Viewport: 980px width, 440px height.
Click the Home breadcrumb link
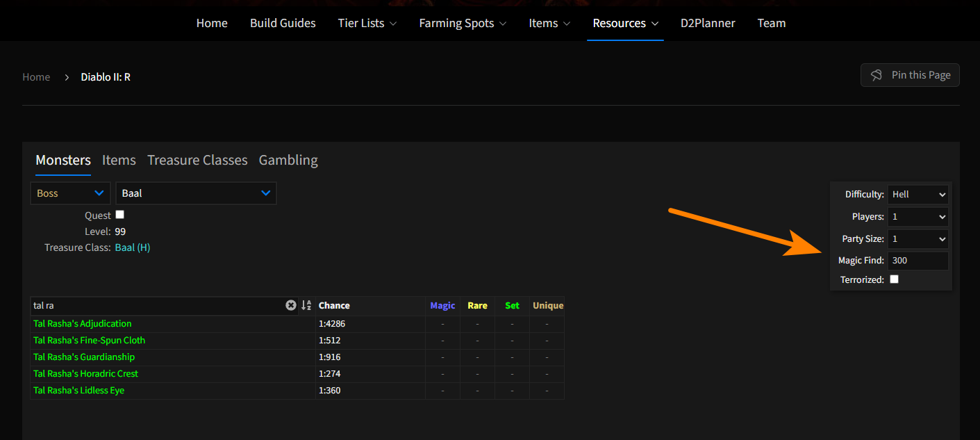click(36, 77)
